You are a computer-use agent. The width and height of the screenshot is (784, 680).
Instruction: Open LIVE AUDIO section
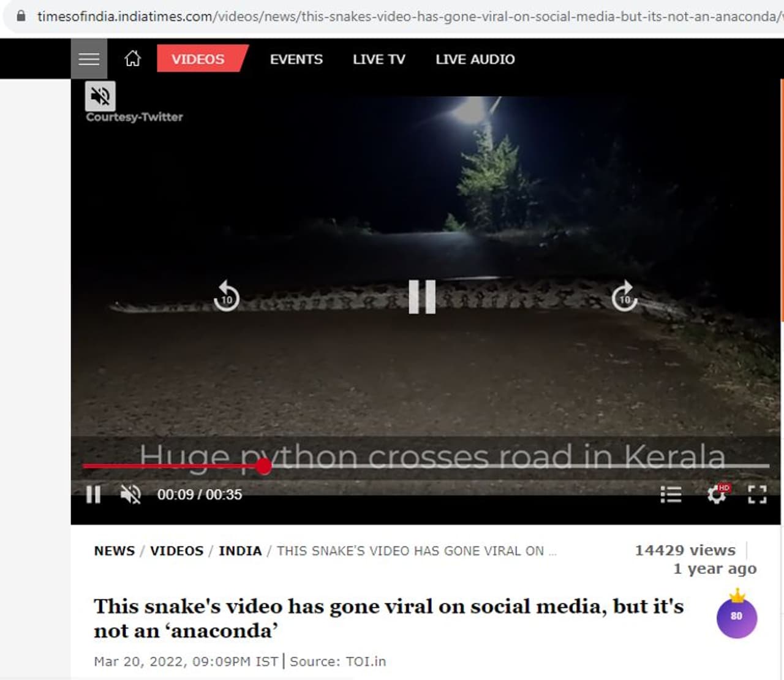click(x=475, y=59)
